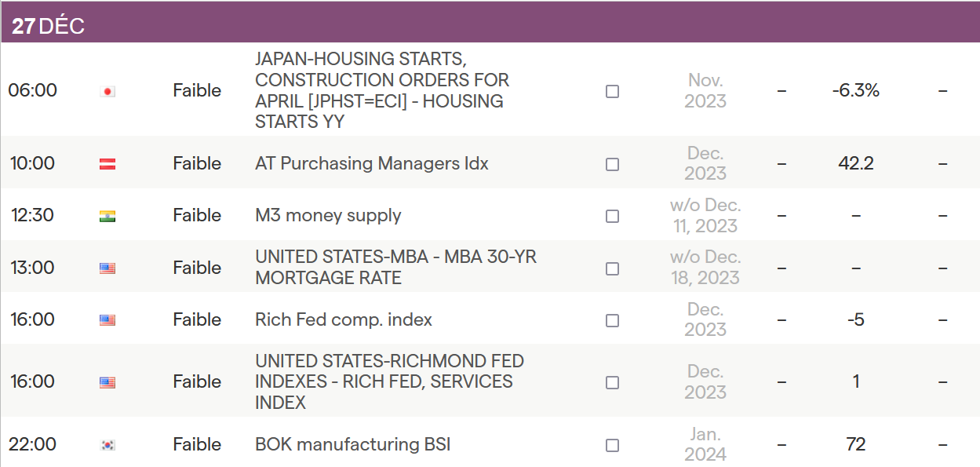This screenshot has height=467, width=980.
Task: Open the M3 money supply event details
Action: 328,215
